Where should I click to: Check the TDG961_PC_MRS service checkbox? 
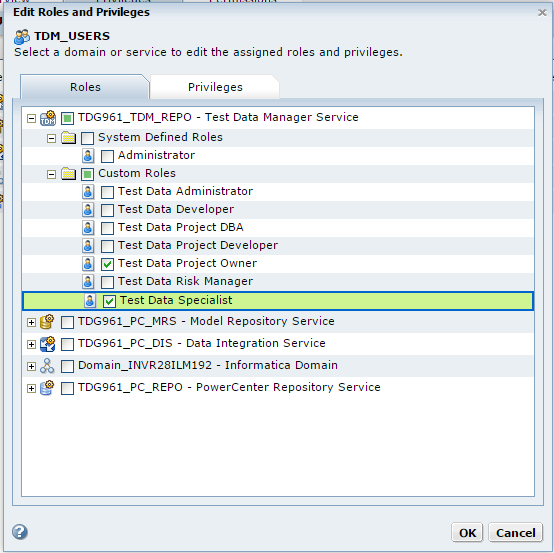tap(67, 322)
